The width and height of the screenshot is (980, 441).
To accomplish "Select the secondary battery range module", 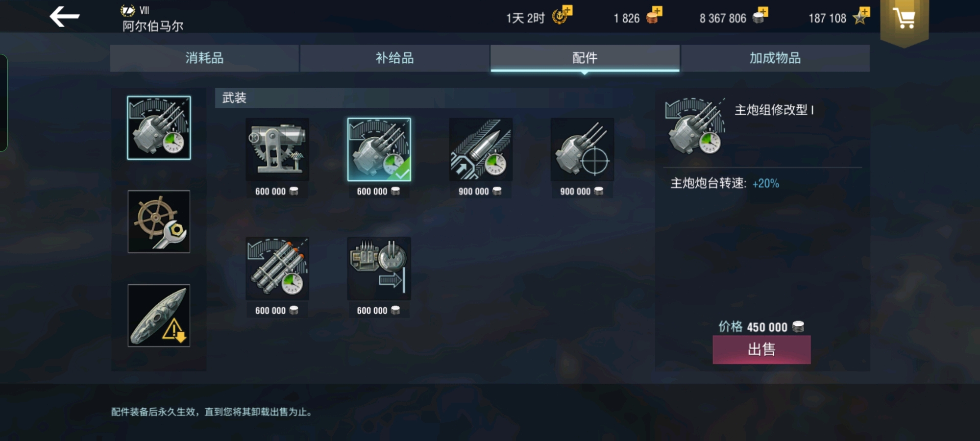I will click(x=379, y=269).
